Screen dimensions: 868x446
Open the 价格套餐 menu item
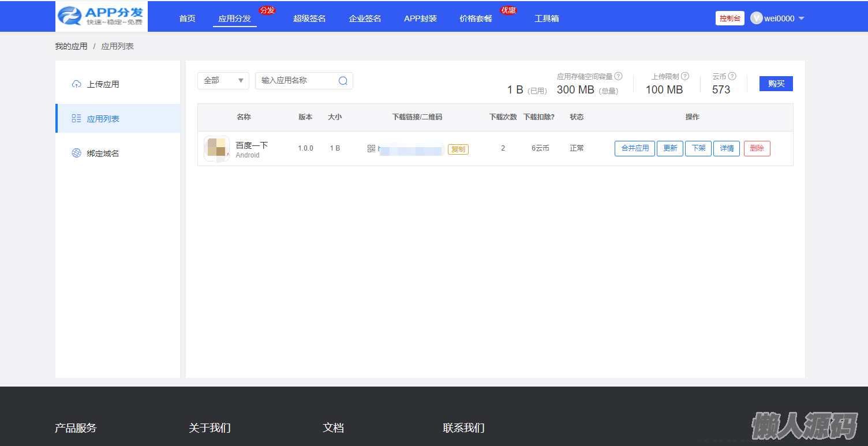tap(476, 18)
